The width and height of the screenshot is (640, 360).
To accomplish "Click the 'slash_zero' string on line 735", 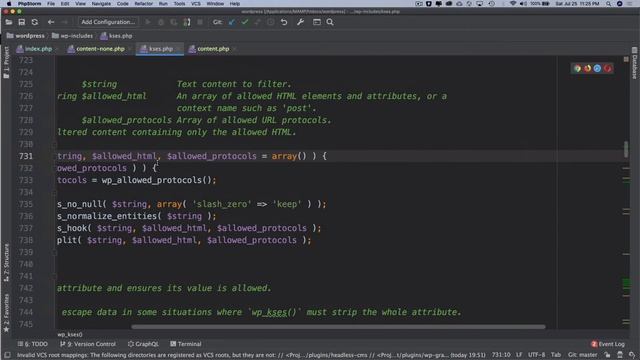I will click(x=222, y=204).
